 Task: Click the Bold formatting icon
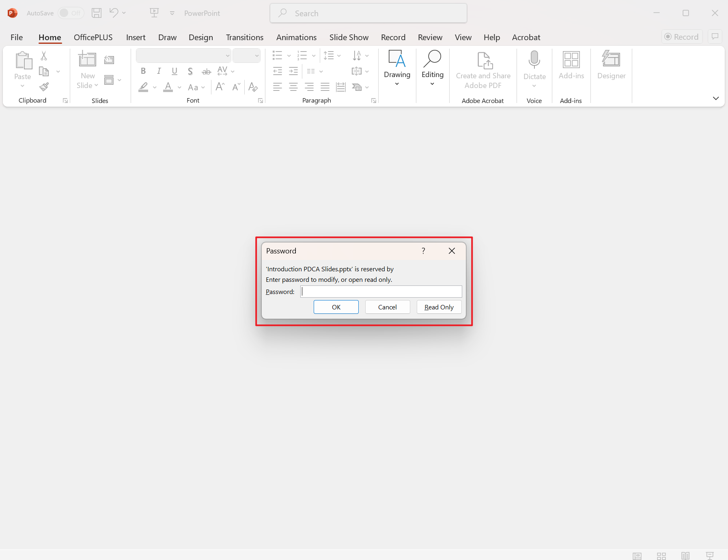point(143,71)
